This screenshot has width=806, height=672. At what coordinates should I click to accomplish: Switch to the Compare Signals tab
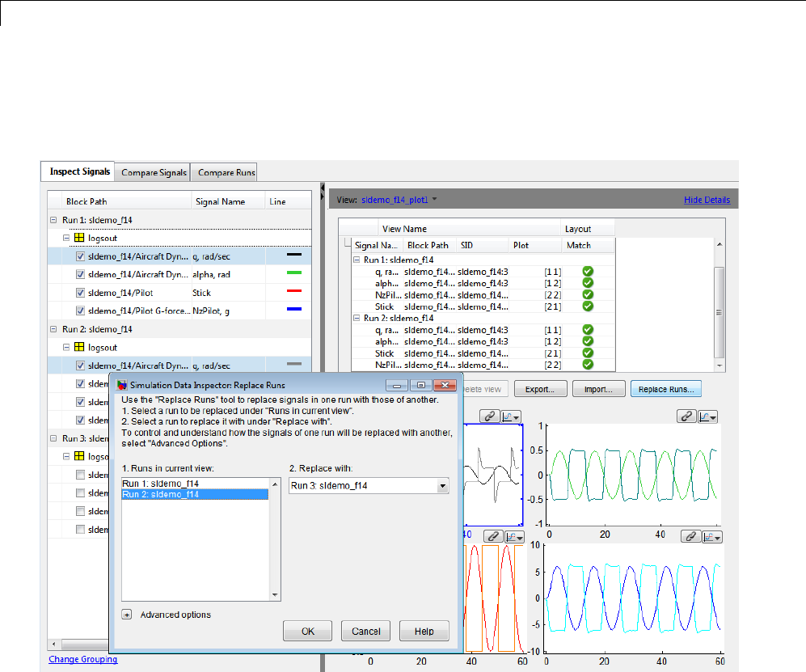(154, 172)
